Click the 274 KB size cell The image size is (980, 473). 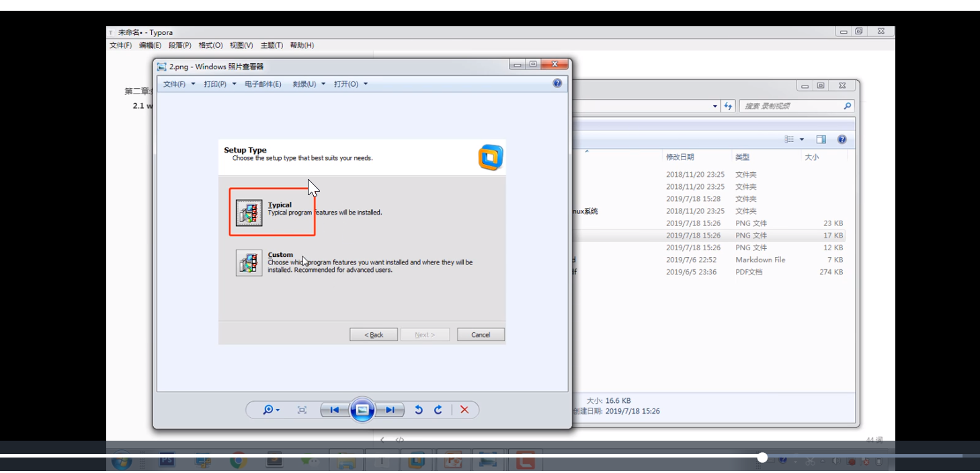point(831,272)
